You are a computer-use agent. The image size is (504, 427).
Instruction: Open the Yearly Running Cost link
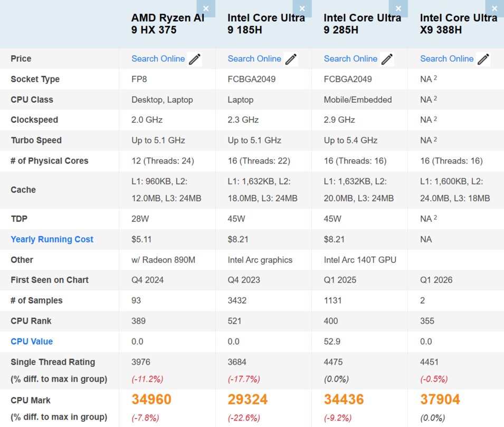coord(52,239)
